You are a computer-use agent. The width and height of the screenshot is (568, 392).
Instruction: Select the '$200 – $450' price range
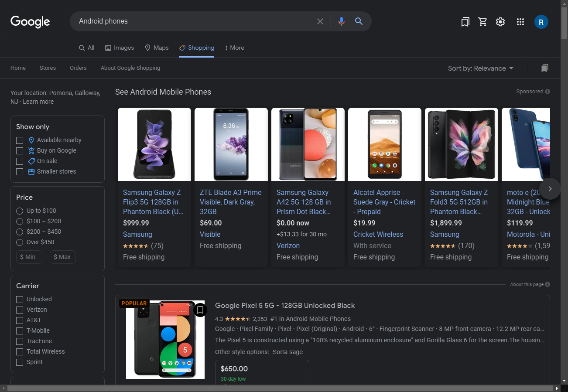(20, 232)
